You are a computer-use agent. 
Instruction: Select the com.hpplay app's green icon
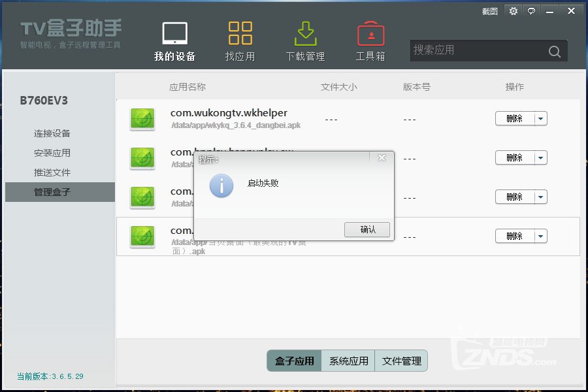(142, 158)
